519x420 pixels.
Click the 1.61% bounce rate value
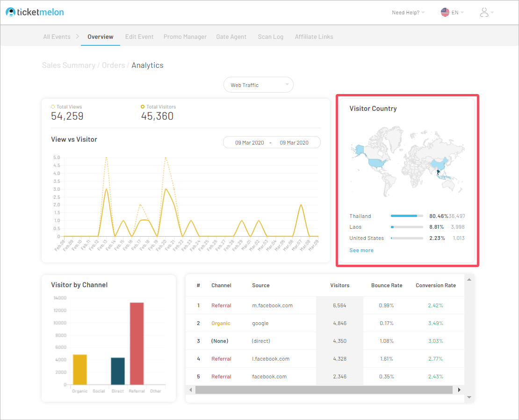[387, 359]
